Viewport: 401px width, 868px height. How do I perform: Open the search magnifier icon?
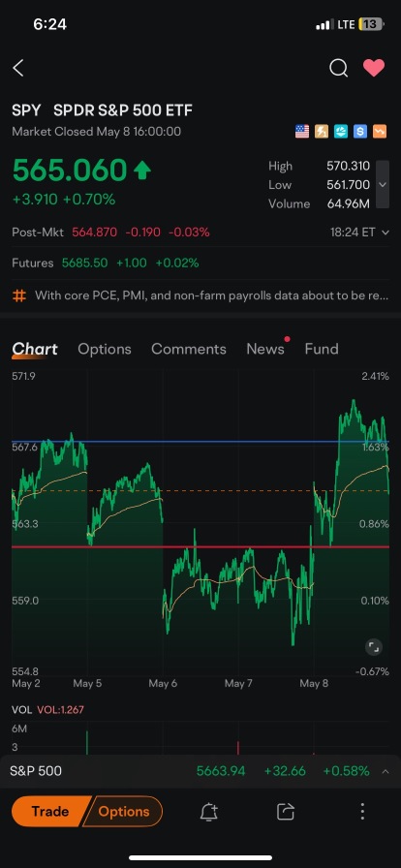[x=338, y=68]
